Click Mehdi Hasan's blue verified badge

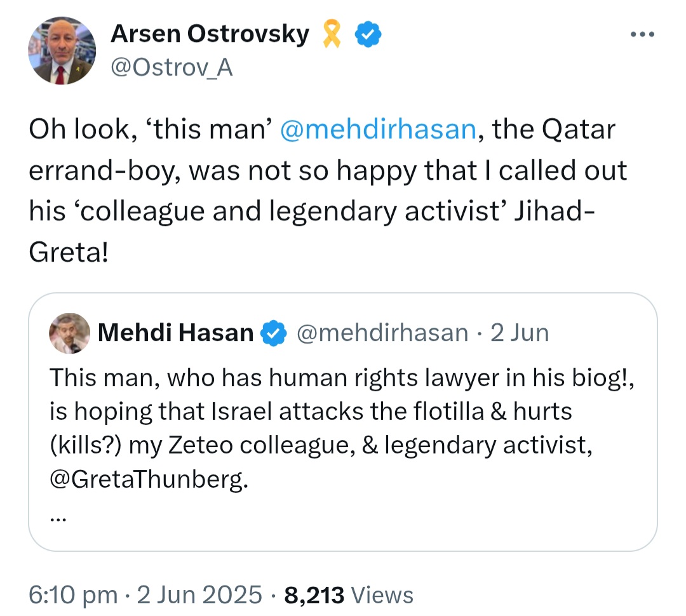click(273, 333)
